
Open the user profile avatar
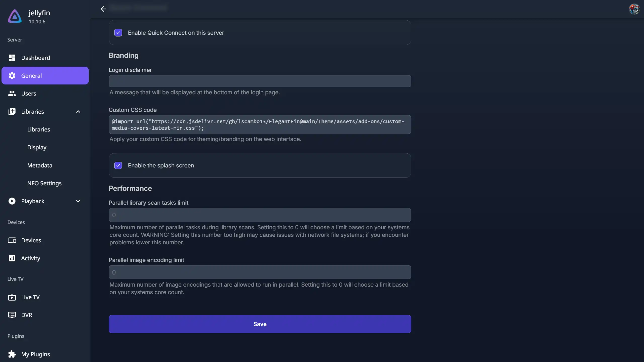[634, 9]
